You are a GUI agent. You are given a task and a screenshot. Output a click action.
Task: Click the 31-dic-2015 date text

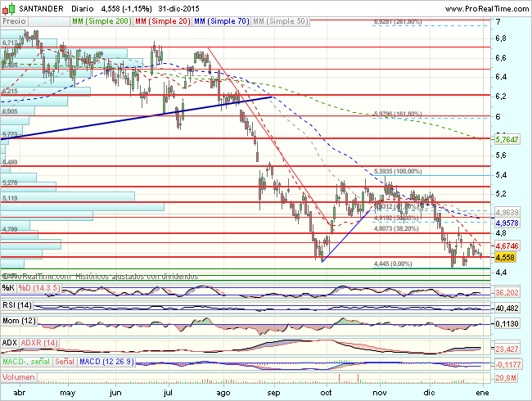178,9
